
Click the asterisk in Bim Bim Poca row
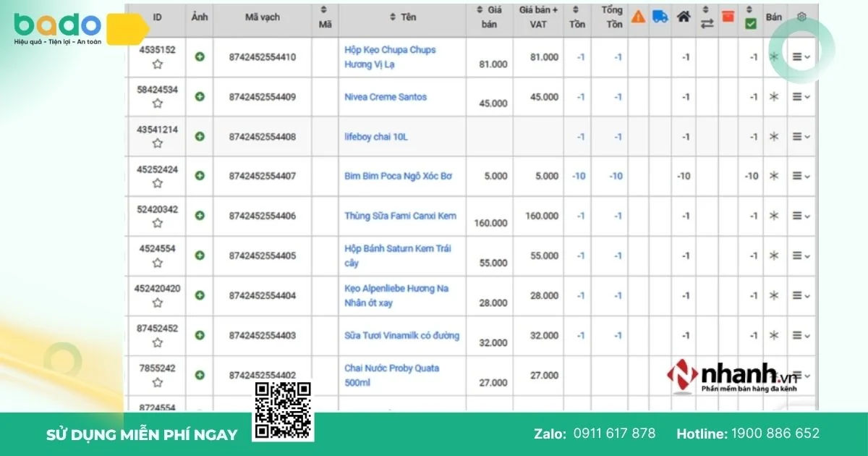click(774, 176)
